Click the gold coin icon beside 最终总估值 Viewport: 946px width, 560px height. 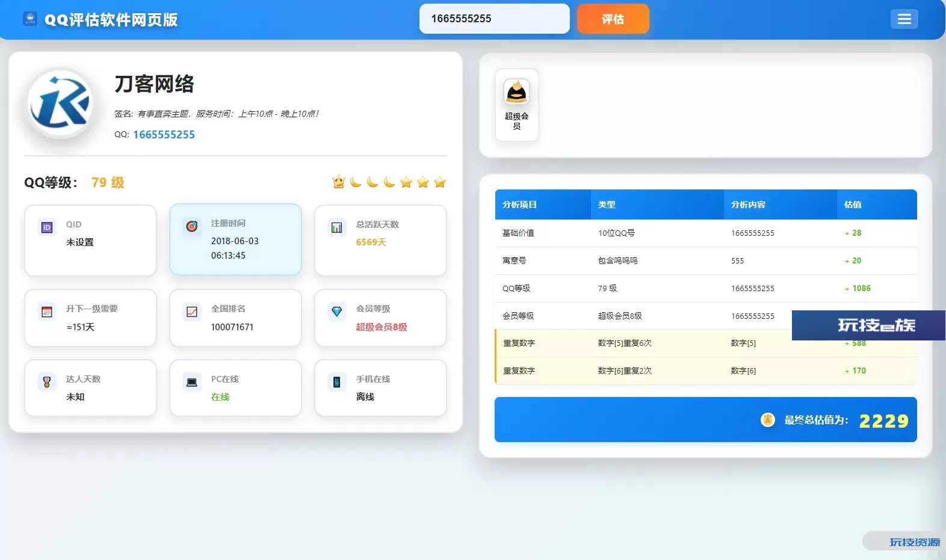pos(768,420)
